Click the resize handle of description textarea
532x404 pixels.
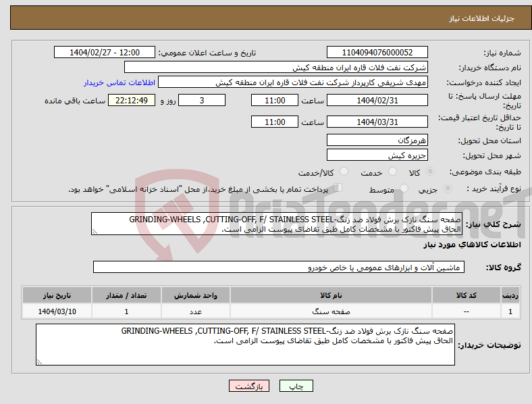coord(95,232)
